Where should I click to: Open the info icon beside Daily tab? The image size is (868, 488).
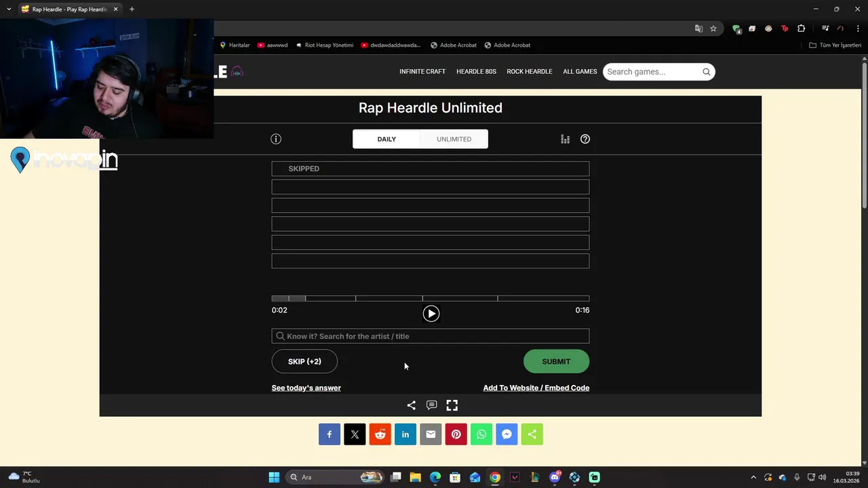pos(276,139)
